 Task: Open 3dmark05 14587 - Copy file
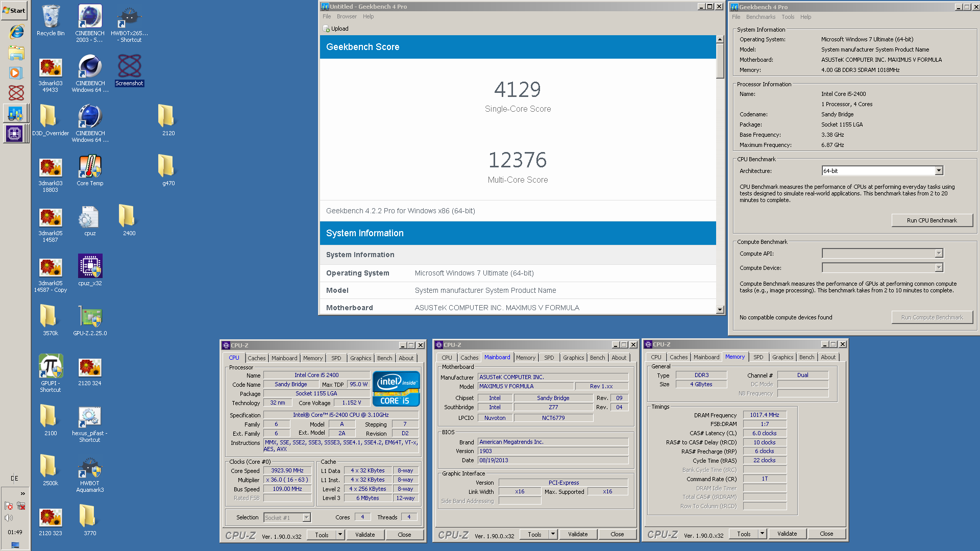tap(51, 274)
